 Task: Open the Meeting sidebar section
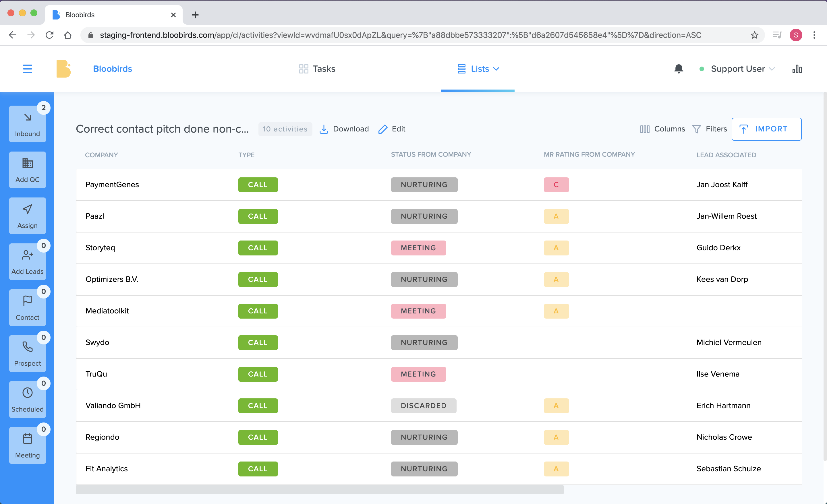[x=28, y=446]
